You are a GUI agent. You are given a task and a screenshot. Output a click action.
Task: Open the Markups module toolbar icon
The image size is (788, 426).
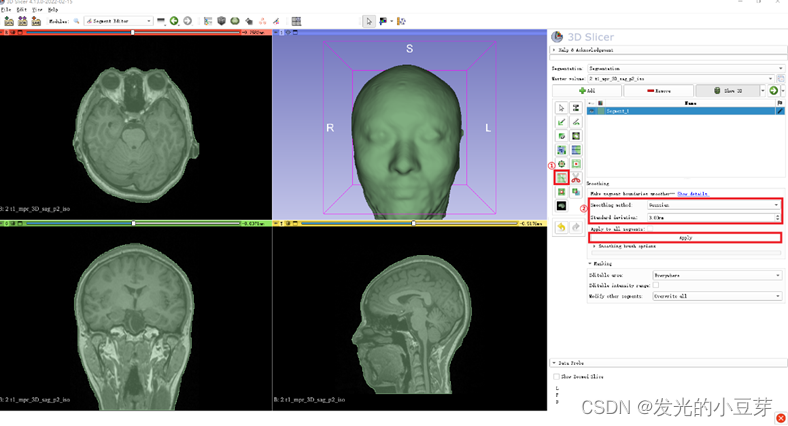(262, 21)
